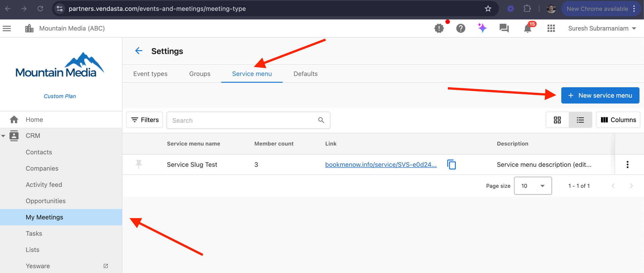The image size is (644, 273).
Task: Open the chat conversations icon
Action: (x=504, y=29)
